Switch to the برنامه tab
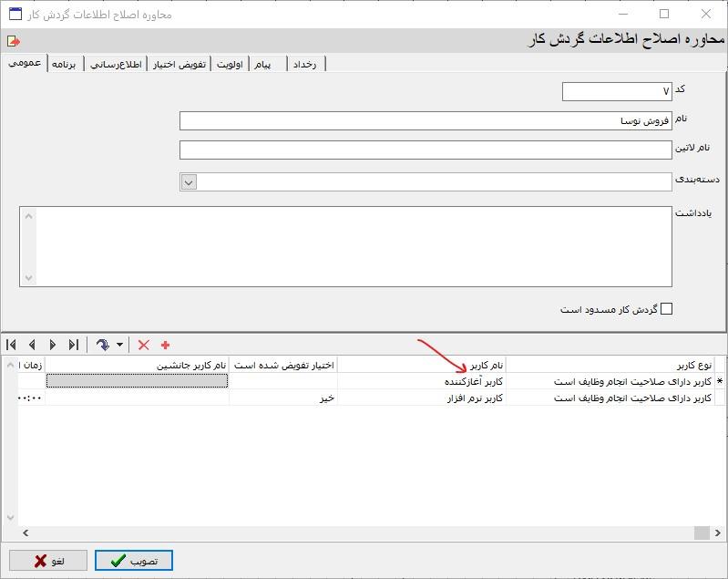This screenshot has width=728, height=579. coord(66,64)
